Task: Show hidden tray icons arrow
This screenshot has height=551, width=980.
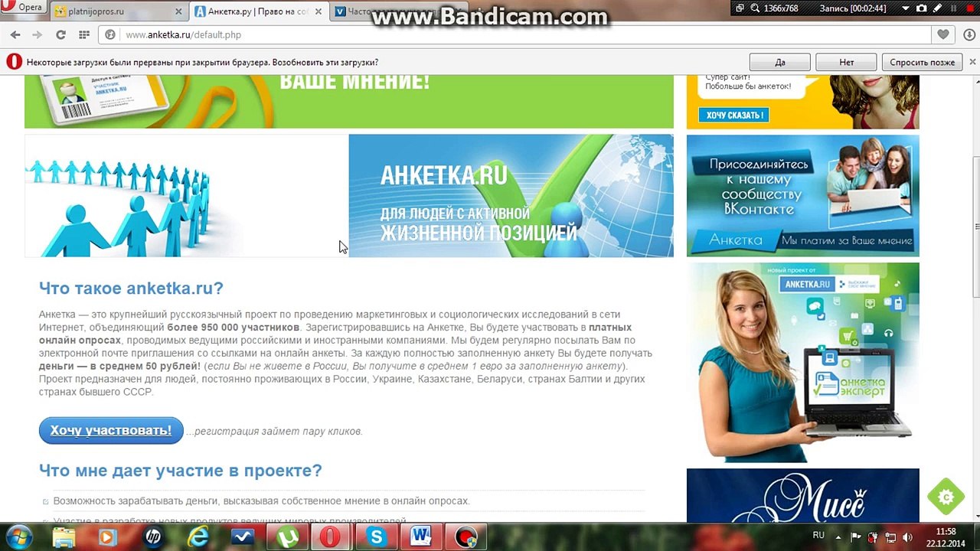Action: point(838,537)
